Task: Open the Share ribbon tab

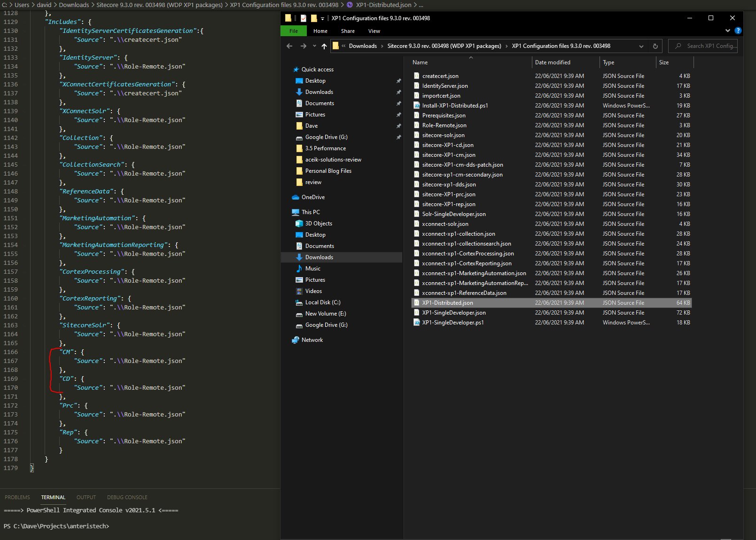Action: pyautogui.click(x=348, y=31)
